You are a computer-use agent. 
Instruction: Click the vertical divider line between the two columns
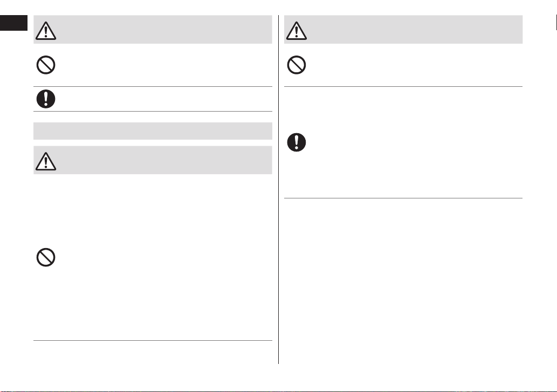tap(278, 190)
